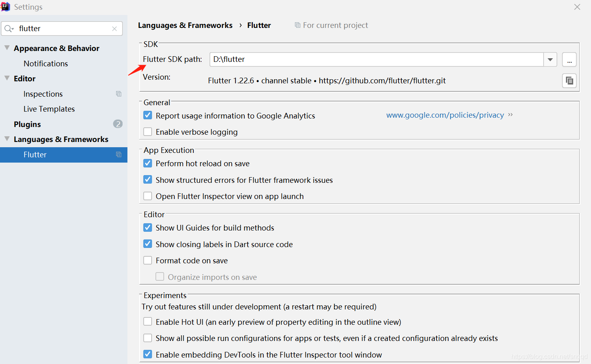Image resolution: width=591 pixels, height=364 pixels.
Task: Collapse Languages & Frameworks tree section
Action: click(x=7, y=139)
